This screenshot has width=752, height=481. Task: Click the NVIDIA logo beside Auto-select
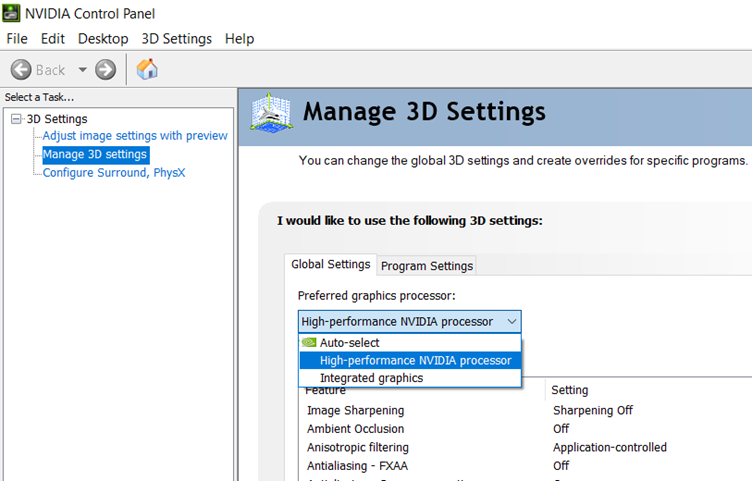(309, 343)
